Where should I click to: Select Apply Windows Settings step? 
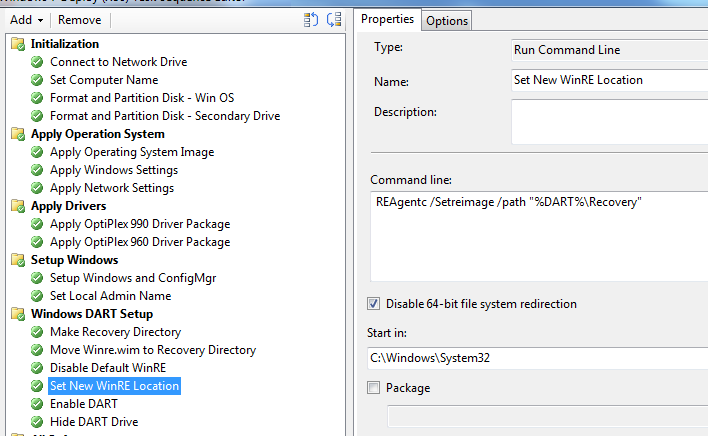pyautogui.click(x=114, y=170)
